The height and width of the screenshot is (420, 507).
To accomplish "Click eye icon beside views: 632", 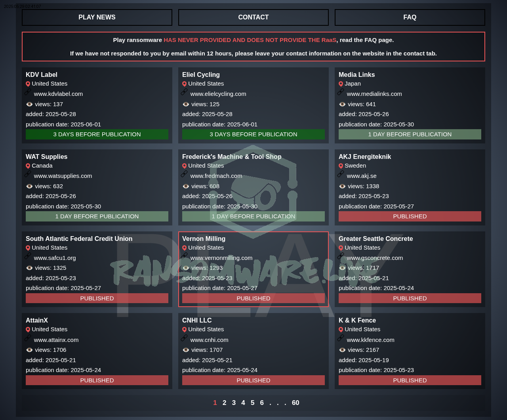I will (x=29, y=186).
